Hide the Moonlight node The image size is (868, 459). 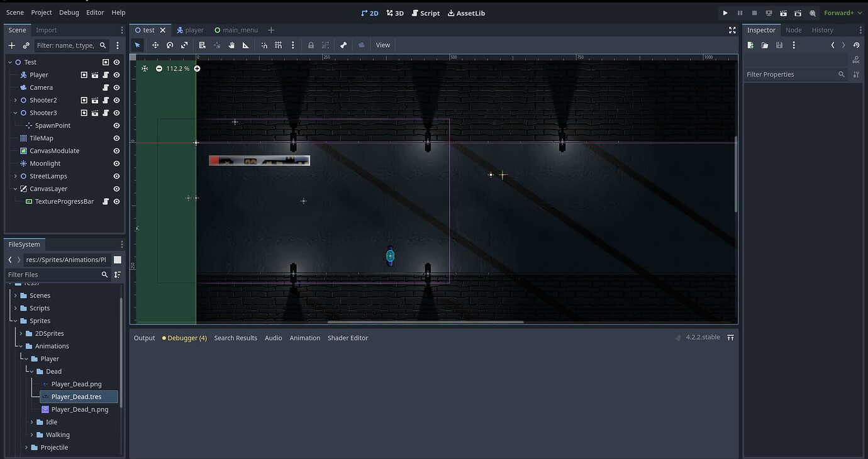click(116, 163)
